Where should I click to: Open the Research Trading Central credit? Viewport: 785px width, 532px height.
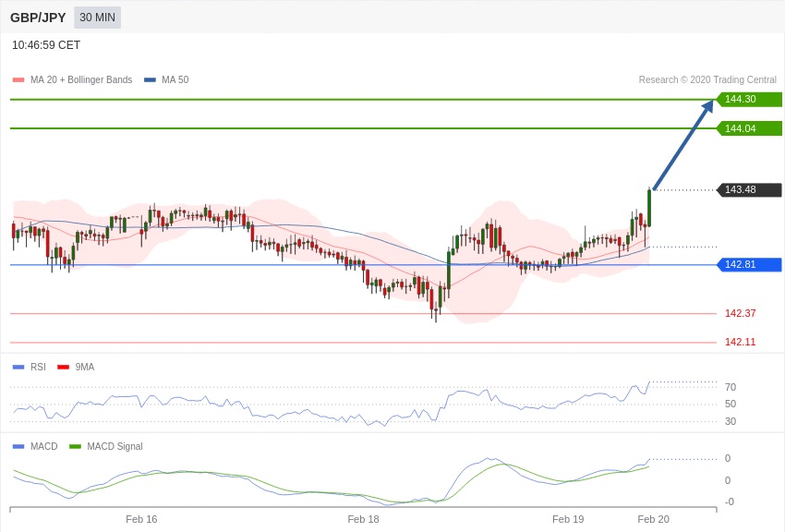707,80
